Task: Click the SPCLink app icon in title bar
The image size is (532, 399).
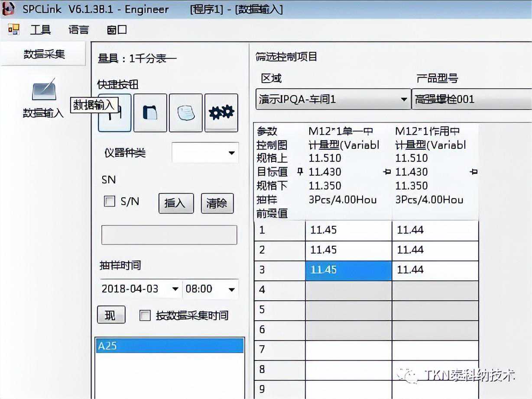Action: point(9,9)
